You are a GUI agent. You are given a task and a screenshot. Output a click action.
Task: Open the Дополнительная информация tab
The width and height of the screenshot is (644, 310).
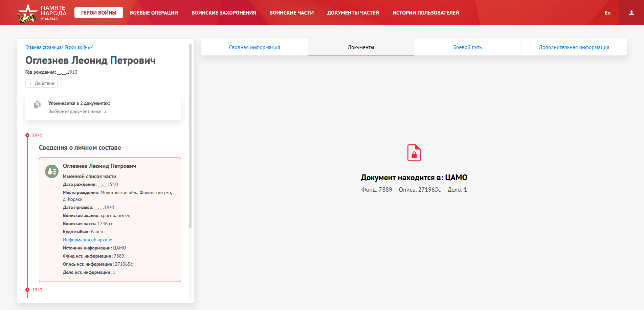[x=574, y=47]
